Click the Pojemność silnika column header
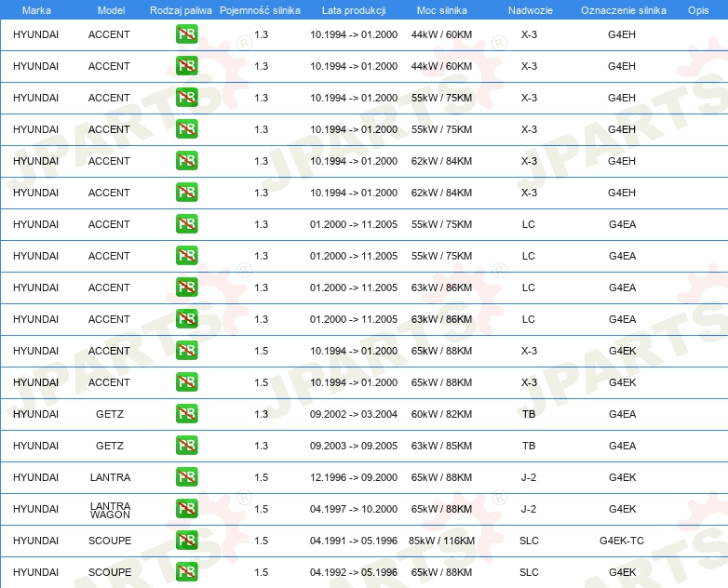This screenshot has width=728, height=588. (x=260, y=10)
